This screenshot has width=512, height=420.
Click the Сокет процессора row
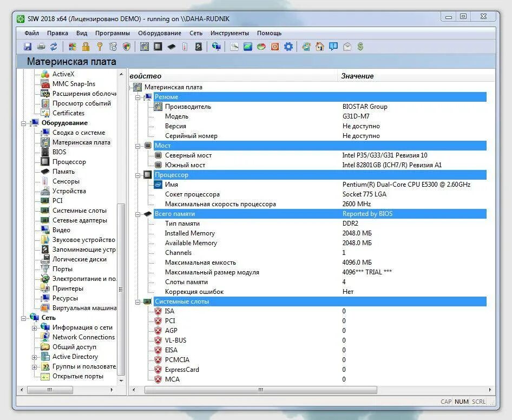[320, 194]
